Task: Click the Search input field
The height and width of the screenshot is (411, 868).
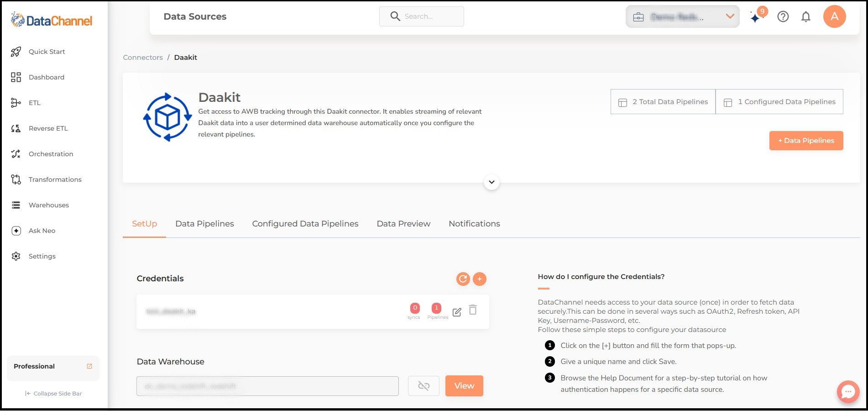Action: pyautogui.click(x=422, y=16)
